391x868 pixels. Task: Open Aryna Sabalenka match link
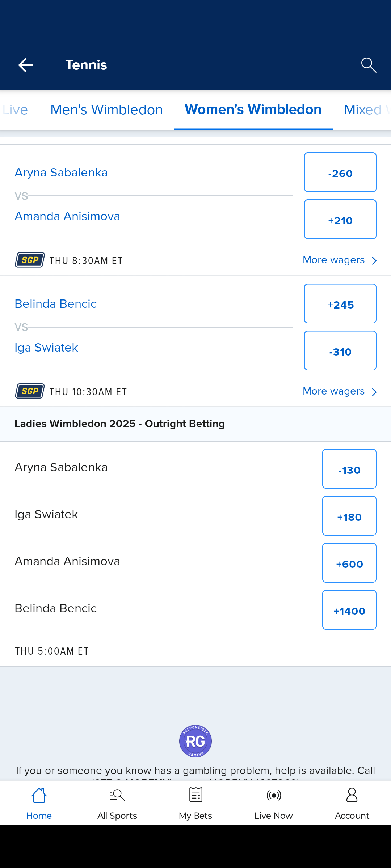pos(61,173)
